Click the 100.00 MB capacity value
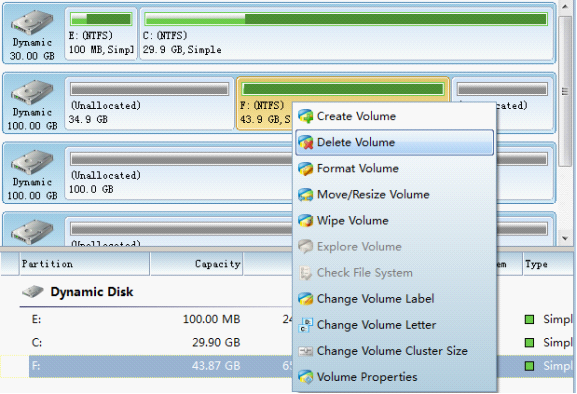The image size is (577, 394). coord(212,319)
